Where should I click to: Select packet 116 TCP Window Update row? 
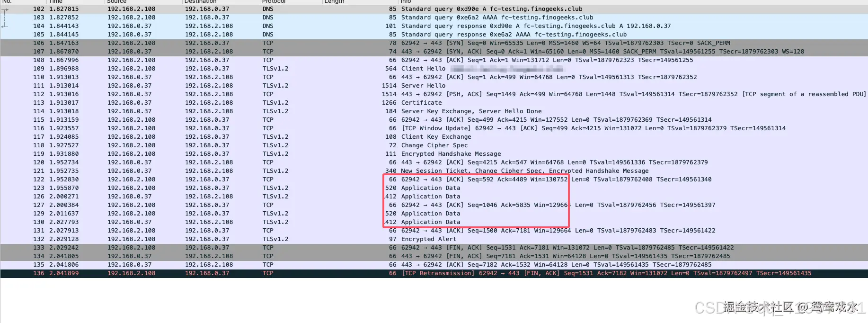click(x=434, y=128)
